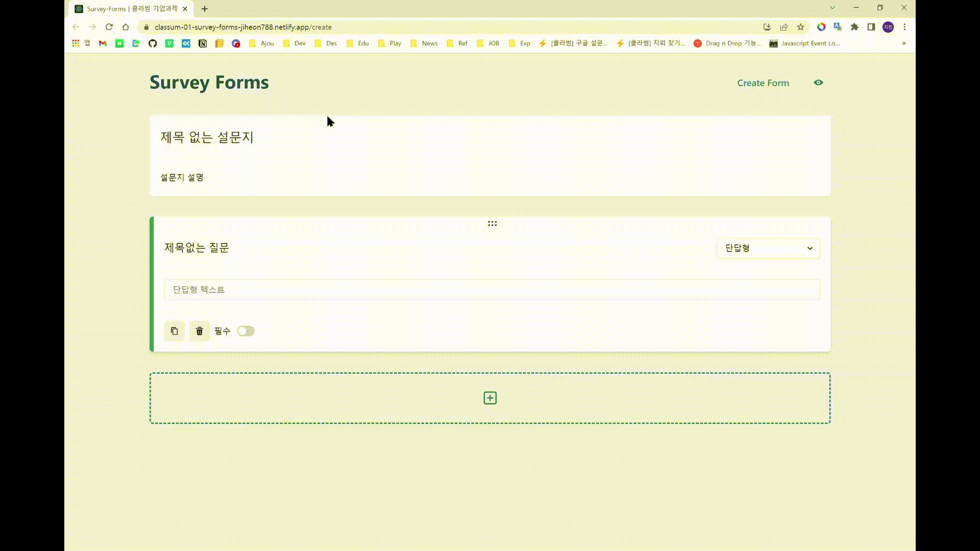
Task: Open the tab search chevron
Action: click(x=832, y=8)
